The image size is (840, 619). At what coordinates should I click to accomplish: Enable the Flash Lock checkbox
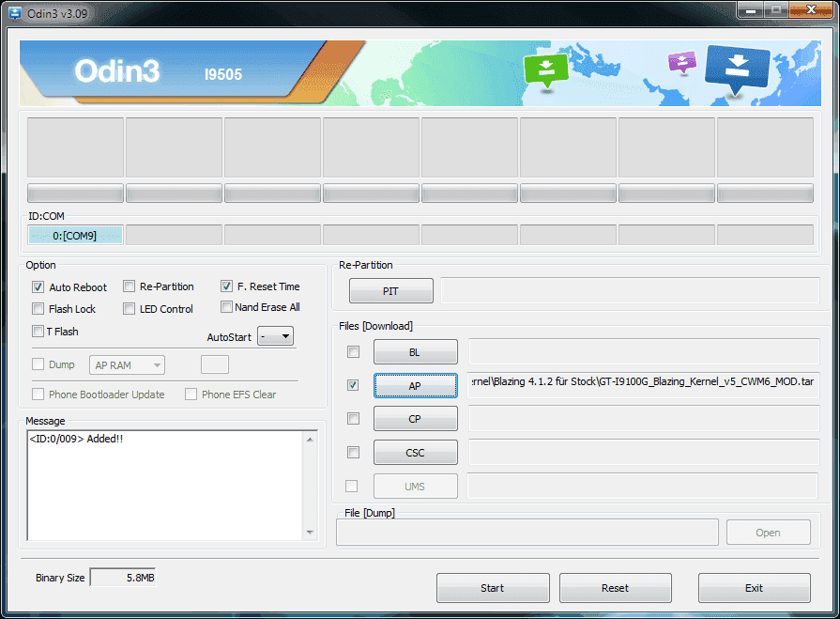click(38, 309)
